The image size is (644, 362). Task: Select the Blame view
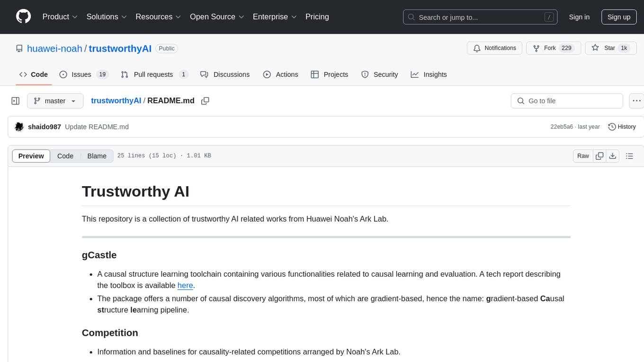[x=97, y=156]
